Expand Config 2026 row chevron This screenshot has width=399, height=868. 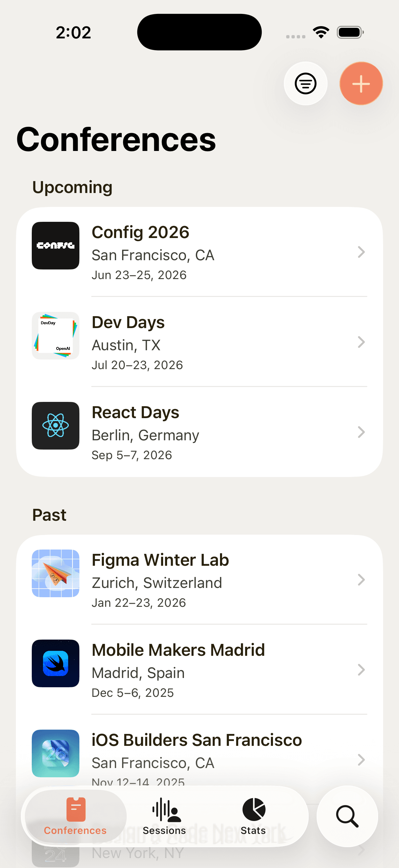[x=361, y=252]
